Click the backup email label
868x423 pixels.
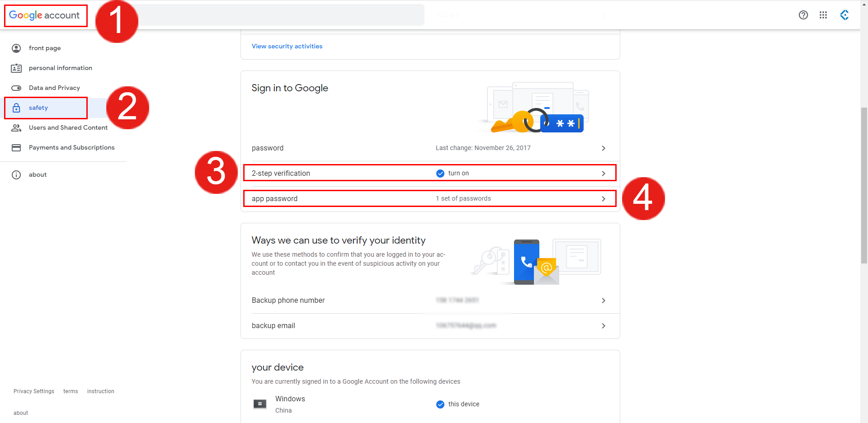click(x=273, y=326)
